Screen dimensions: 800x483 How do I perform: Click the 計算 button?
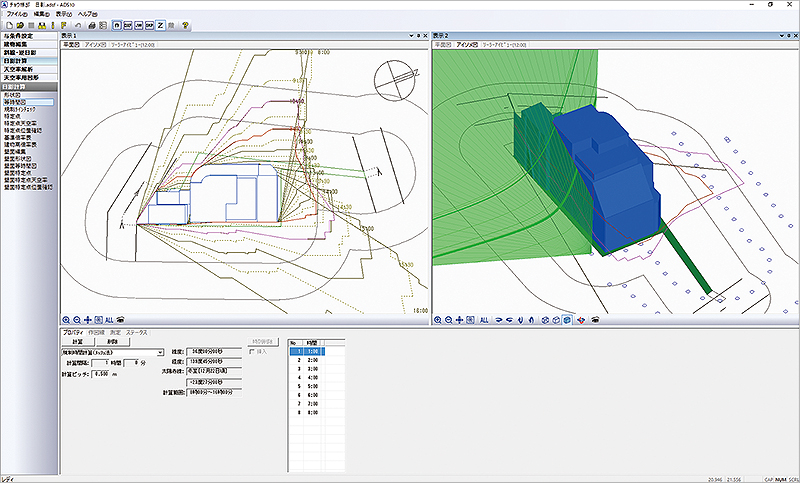tap(77, 342)
